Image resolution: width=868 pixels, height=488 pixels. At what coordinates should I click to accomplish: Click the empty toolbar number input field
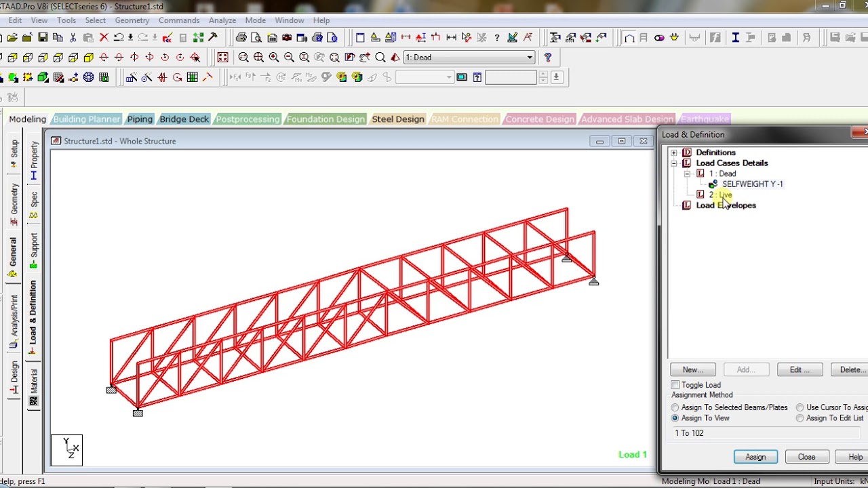[x=511, y=77]
